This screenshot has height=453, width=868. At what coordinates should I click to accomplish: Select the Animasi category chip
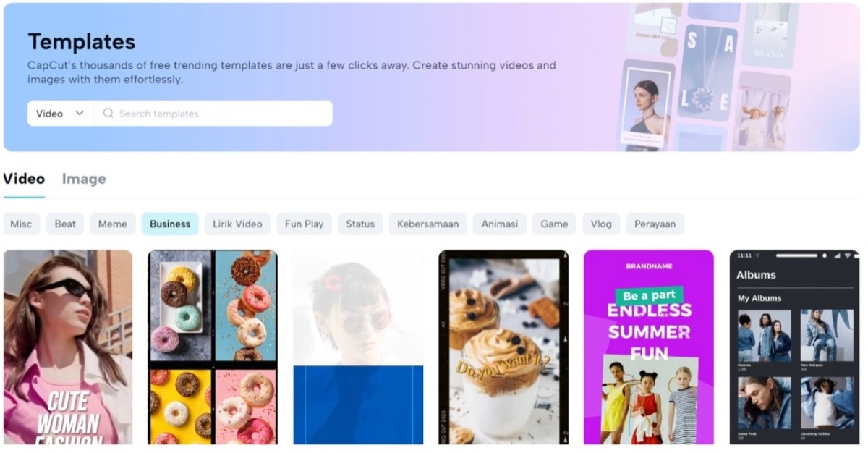(500, 224)
